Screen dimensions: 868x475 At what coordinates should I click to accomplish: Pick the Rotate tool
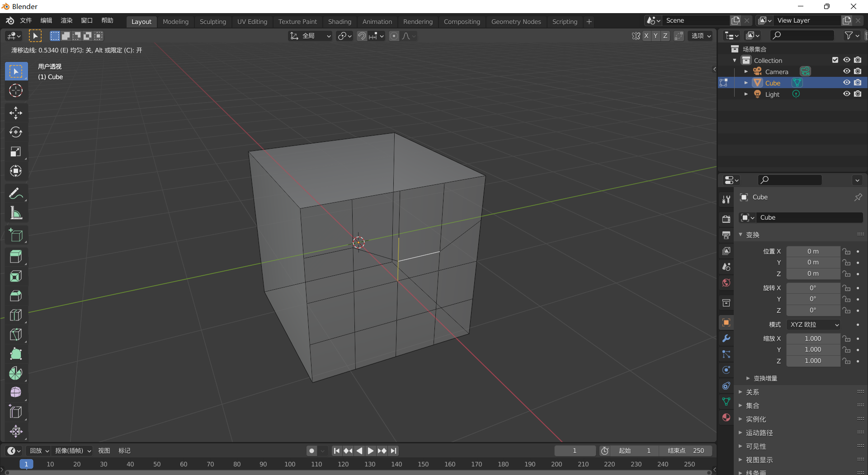tap(16, 132)
